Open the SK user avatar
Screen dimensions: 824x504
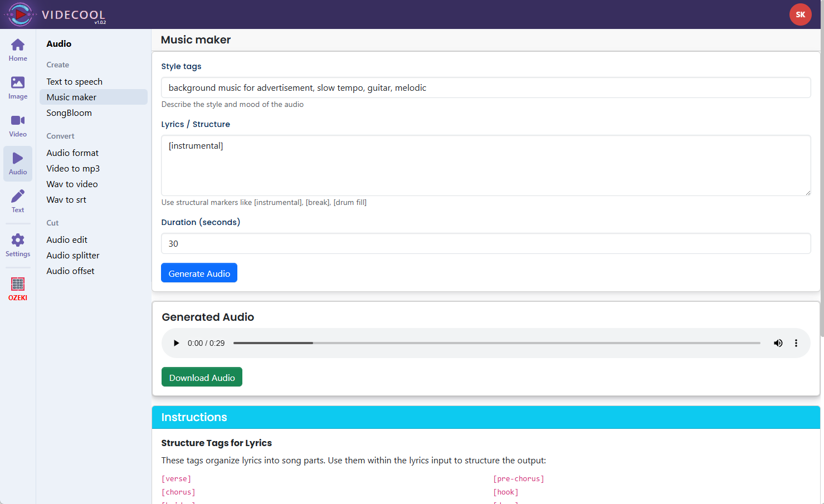click(x=800, y=14)
